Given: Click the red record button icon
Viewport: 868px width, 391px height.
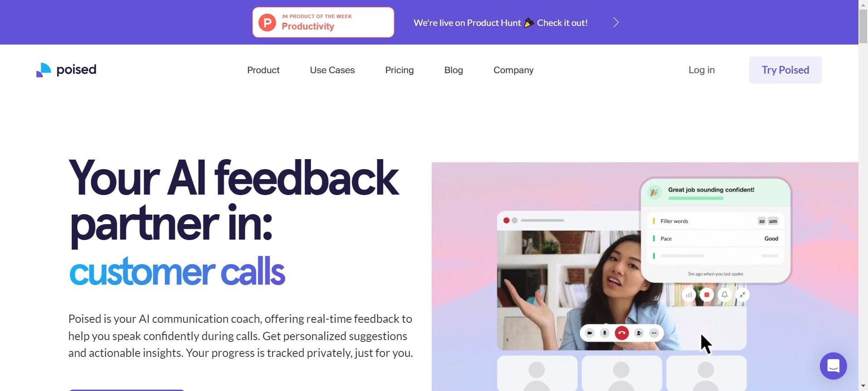Looking at the screenshot, I should pyautogui.click(x=707, y=295).
